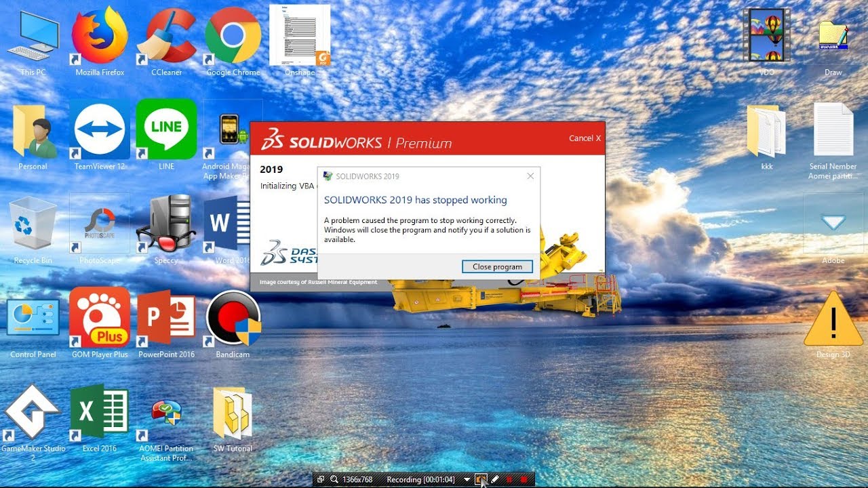Open PowerPoint 2016 shortcut
This screenshot has height=488, width=868.
167,325
